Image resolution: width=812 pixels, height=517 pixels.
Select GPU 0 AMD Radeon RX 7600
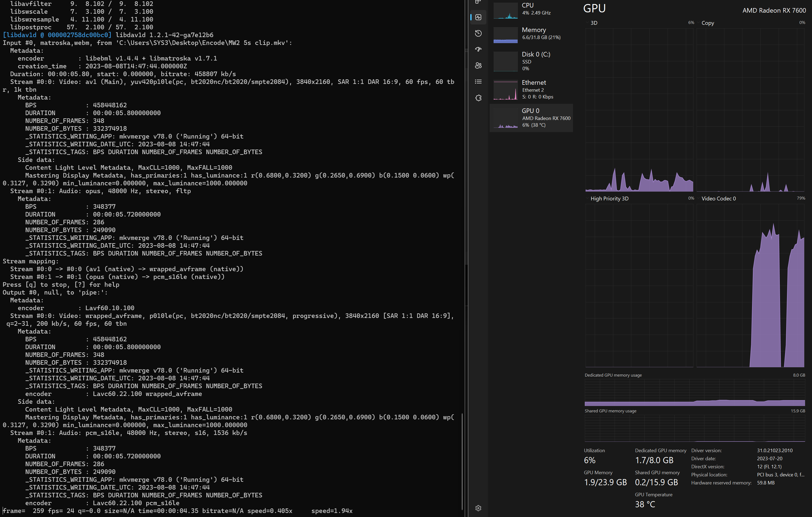coord(532,118)
